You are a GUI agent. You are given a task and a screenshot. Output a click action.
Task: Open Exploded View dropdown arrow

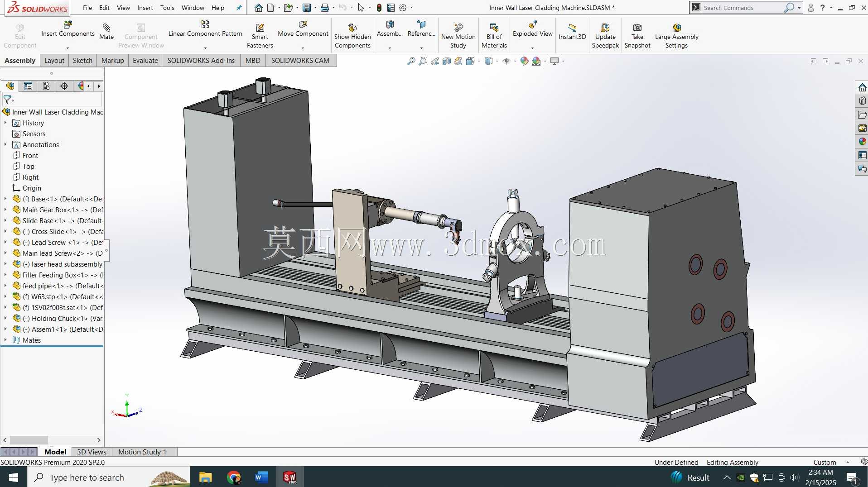tap(532, 48)
